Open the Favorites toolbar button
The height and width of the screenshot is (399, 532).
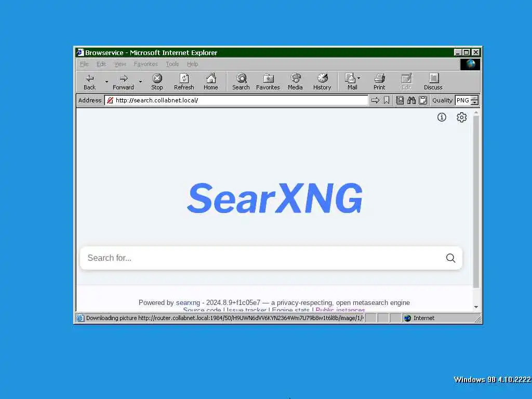click(268, 82)
